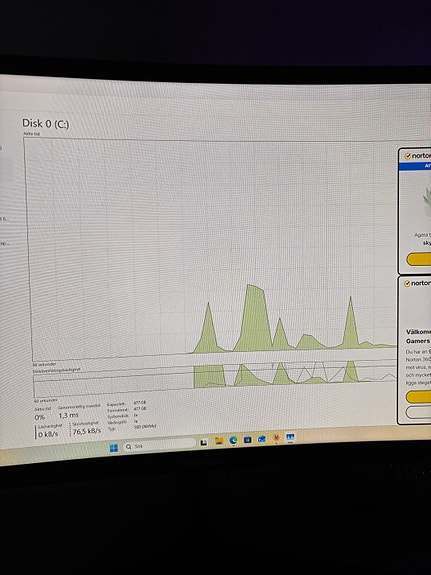Open the black Task View taskbar icon
Image resolution: width=431 pixels, height=575 pixels.
(x=204, y=442)
